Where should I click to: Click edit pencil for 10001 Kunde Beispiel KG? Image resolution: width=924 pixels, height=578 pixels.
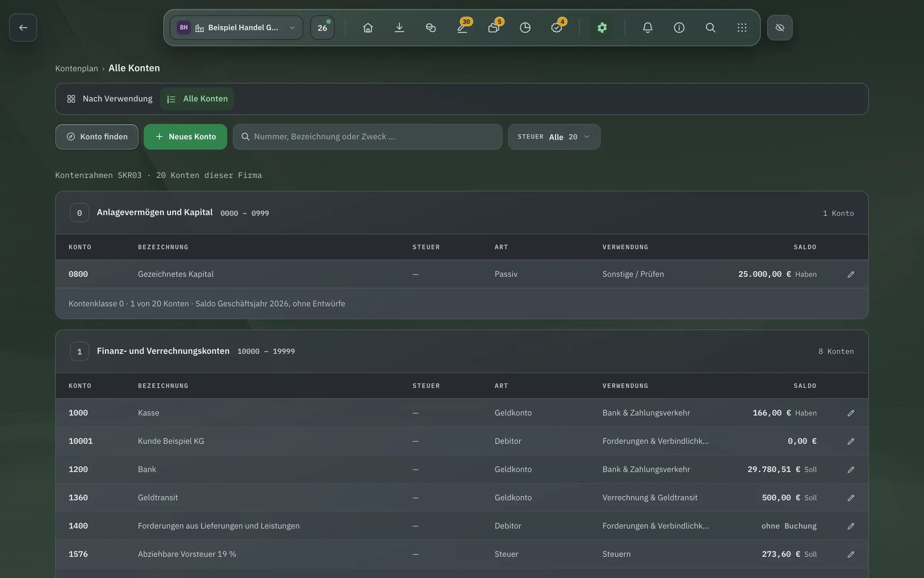[x=851, y=441]
